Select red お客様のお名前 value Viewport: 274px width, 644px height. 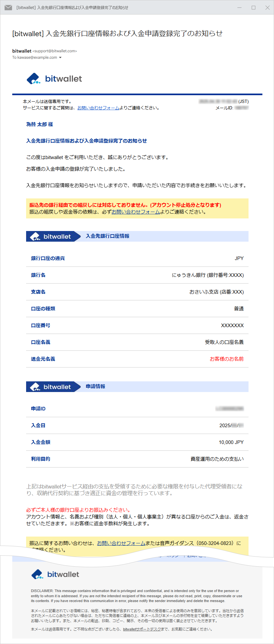pos(227,359)
